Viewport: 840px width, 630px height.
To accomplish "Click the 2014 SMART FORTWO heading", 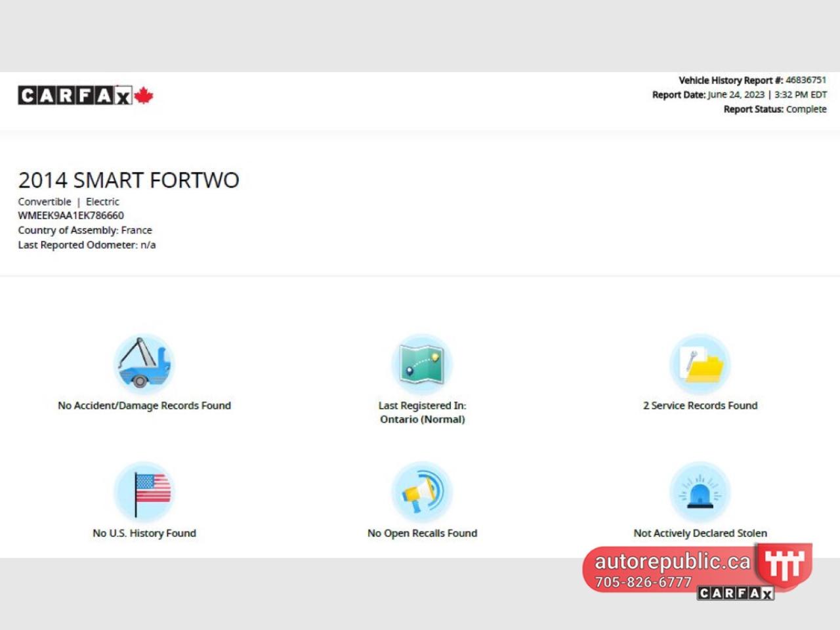I will tap(129, 180).
